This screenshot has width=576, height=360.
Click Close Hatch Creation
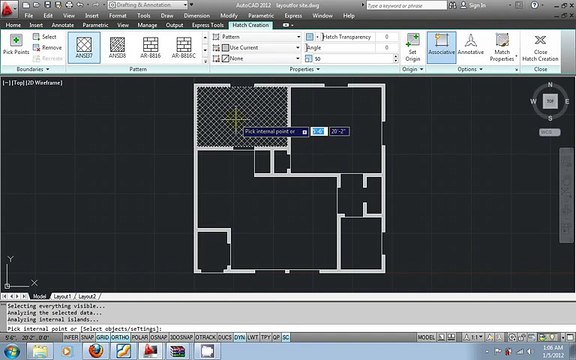[540, 48]
